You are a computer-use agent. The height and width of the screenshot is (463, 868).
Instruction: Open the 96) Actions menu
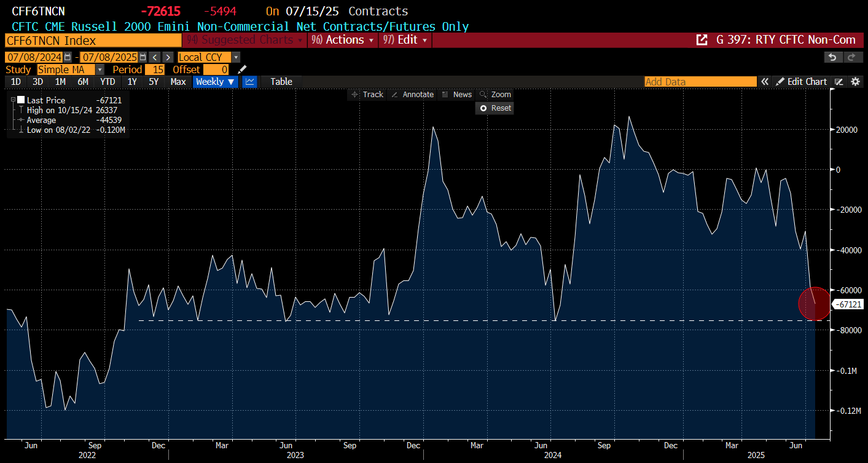(343, 40)
